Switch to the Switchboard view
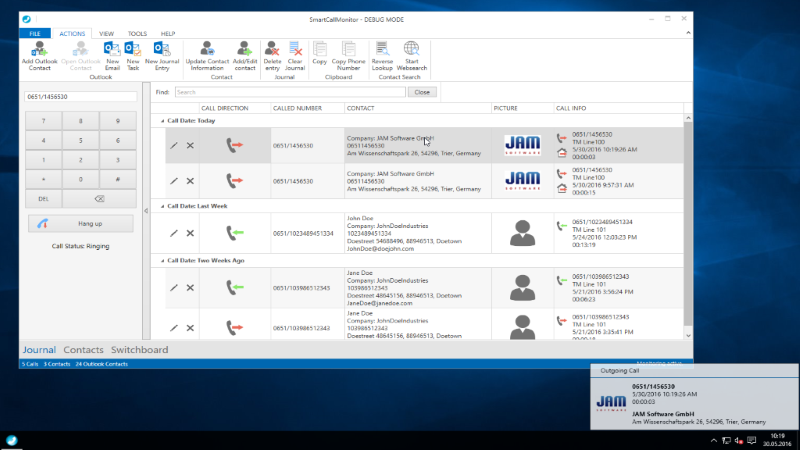Screen dimensions: 800x450 coord(139,350)
